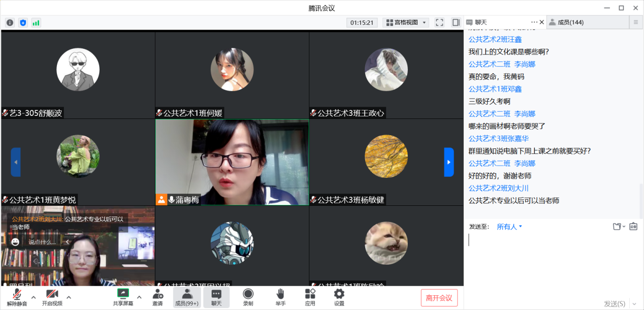Viewport: 644px width, 310px height.
Task: Enter full screen mode
Action: pyautogui.click(x=439, y=22)
